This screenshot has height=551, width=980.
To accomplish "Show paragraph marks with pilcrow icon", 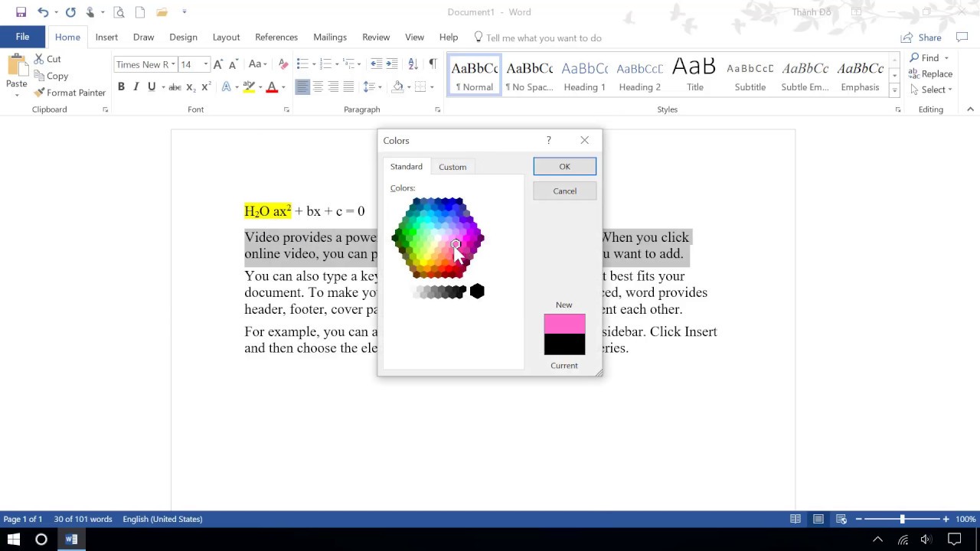I will [x=433, y=64].
